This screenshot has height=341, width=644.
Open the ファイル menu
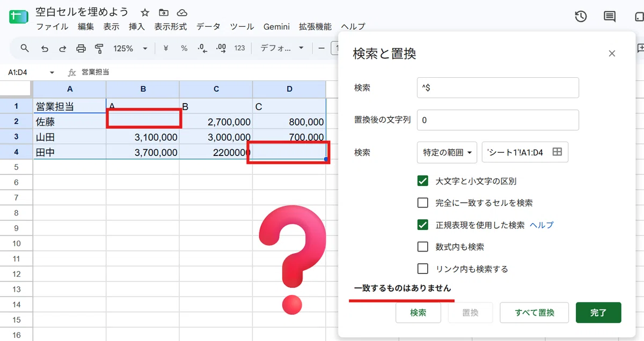(52, 26)
